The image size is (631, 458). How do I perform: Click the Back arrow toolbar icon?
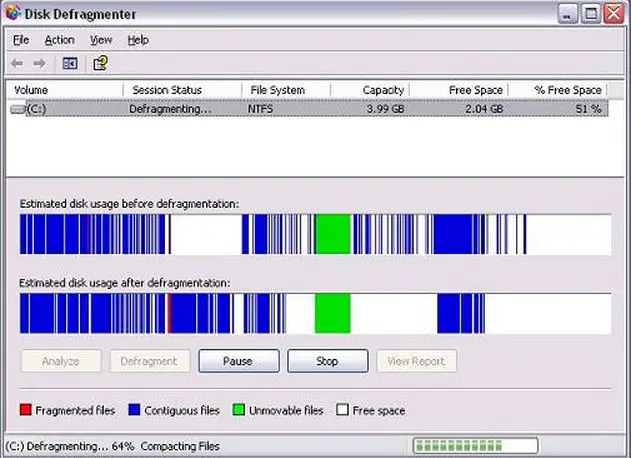click(x=16, y=63)
